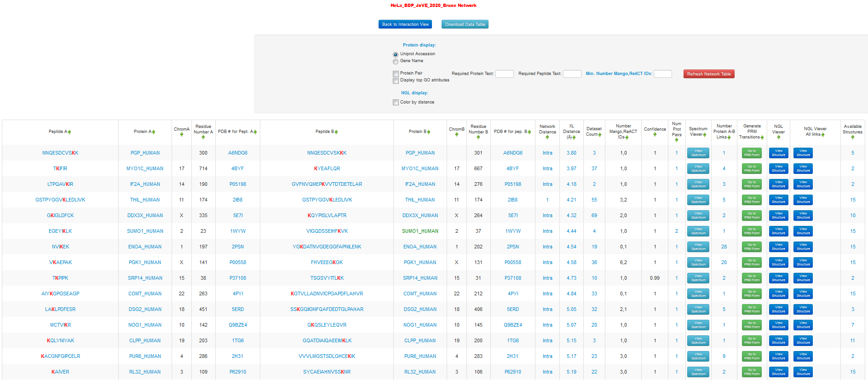
Task: Sort by Confidence column arrows
Action: point(655,135)
